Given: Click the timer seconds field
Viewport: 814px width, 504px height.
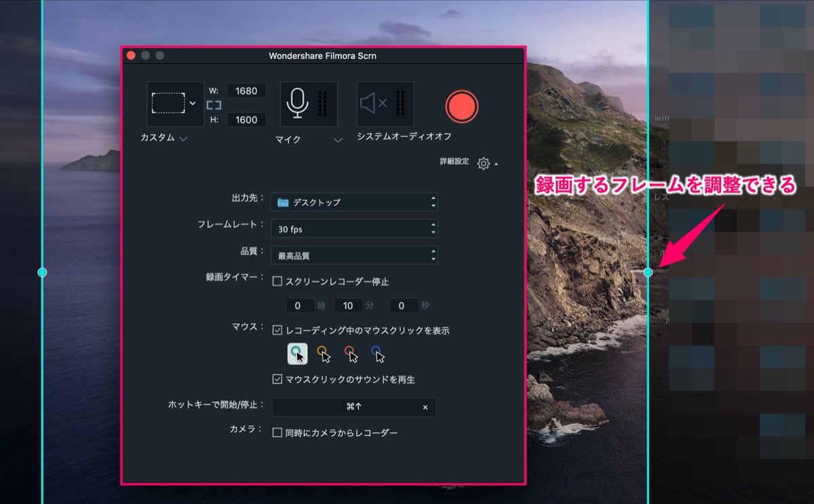Looking at the screenshot, I should (x=403, y=305).
